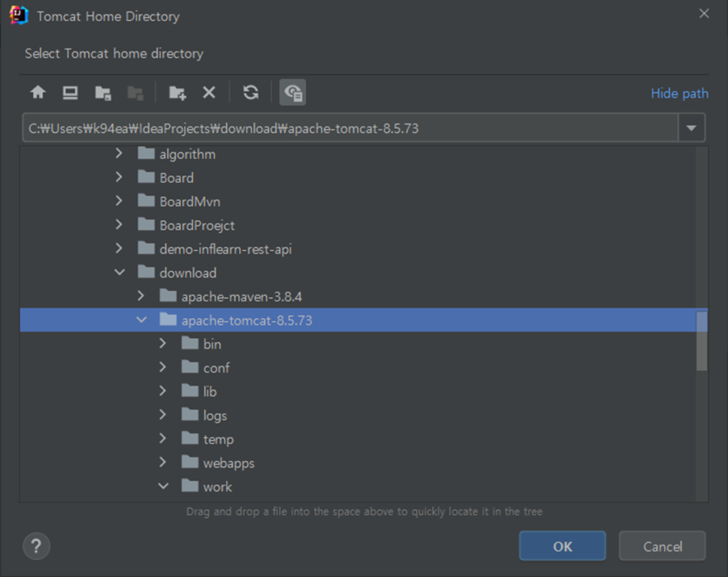
Task: Toggle Show Hidden Files and Directories
Action: click(292, 92)
